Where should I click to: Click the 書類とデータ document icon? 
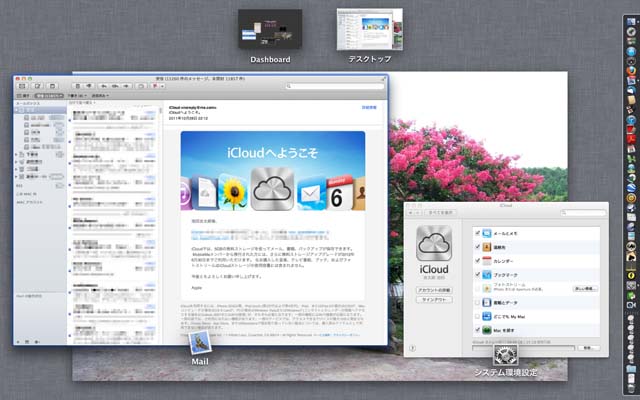point(487,302)
